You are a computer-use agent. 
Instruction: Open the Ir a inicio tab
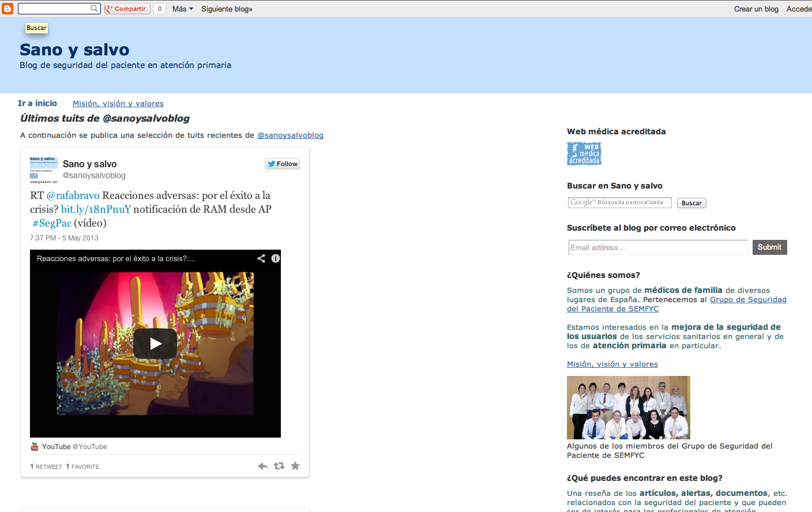tap(37, 103)
